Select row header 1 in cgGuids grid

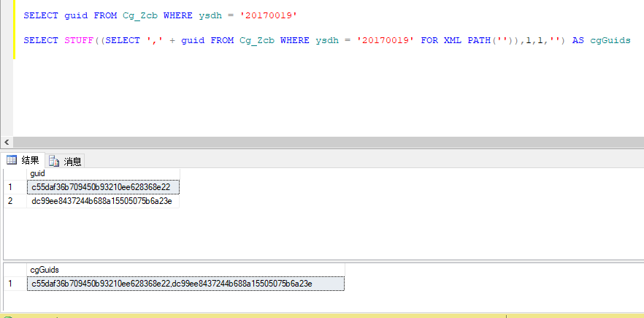coord(15,284)
